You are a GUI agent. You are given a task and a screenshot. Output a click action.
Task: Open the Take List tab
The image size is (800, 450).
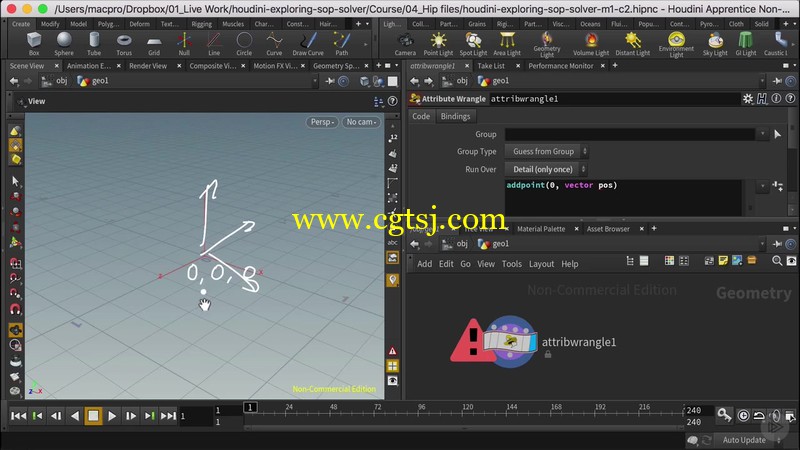(x=491, y=66)
